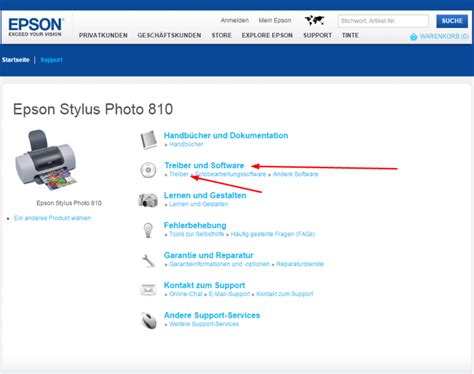This screenshot has width=474, height=374.
Task: Click the shopping basket icon
Action: tap(413, 37)
